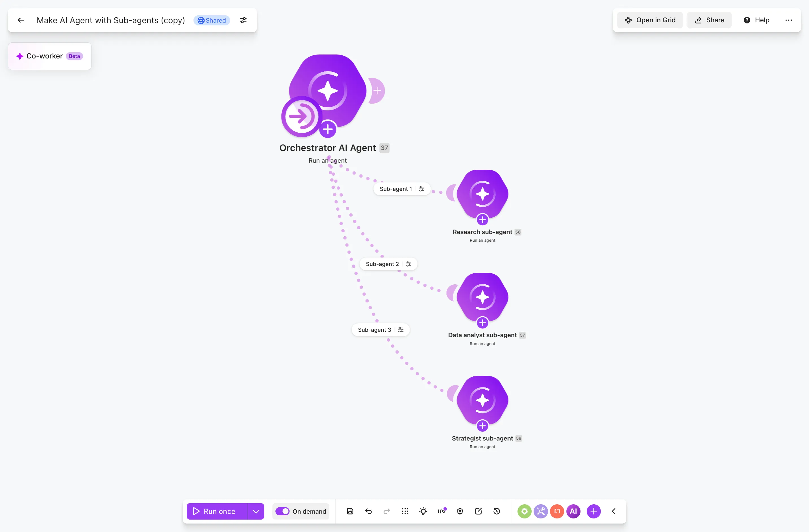The image size is (809, 532).
Task: Open scenario inputs and outputs (I/O)
Action: pos(442,511)
